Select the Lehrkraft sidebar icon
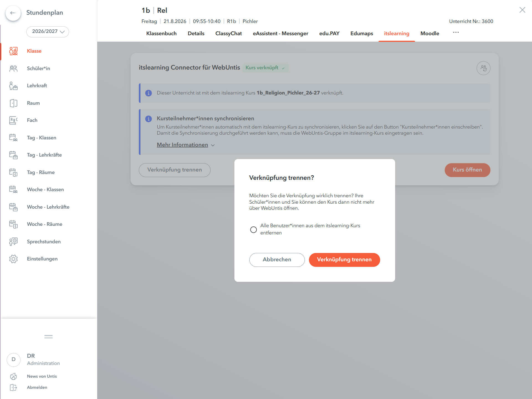The height and width of the screenshot is (399, 532). click(13, 86)
